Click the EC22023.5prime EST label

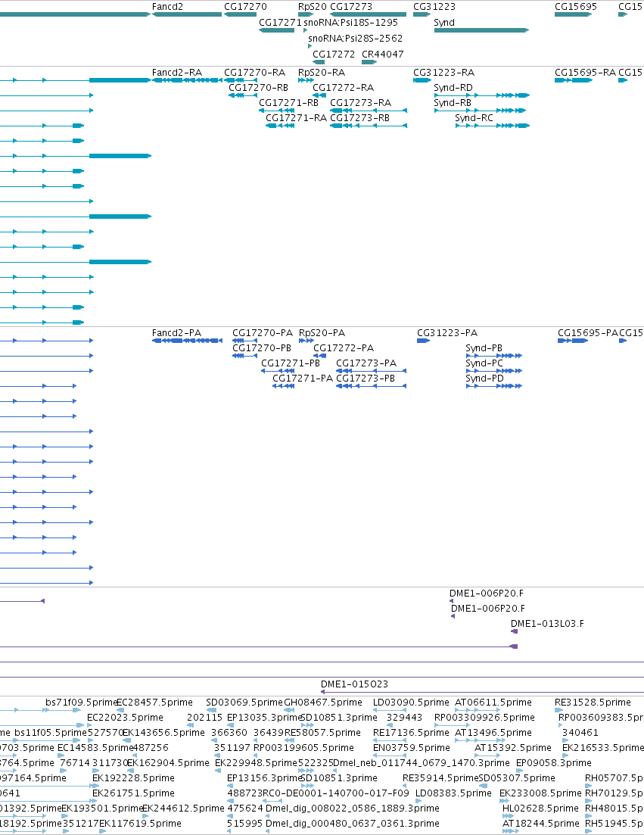125,718
